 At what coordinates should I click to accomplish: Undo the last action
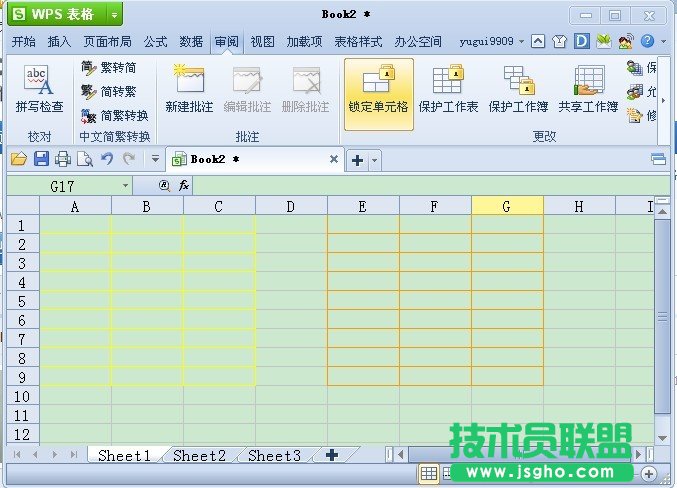click(x=107, y=159)
